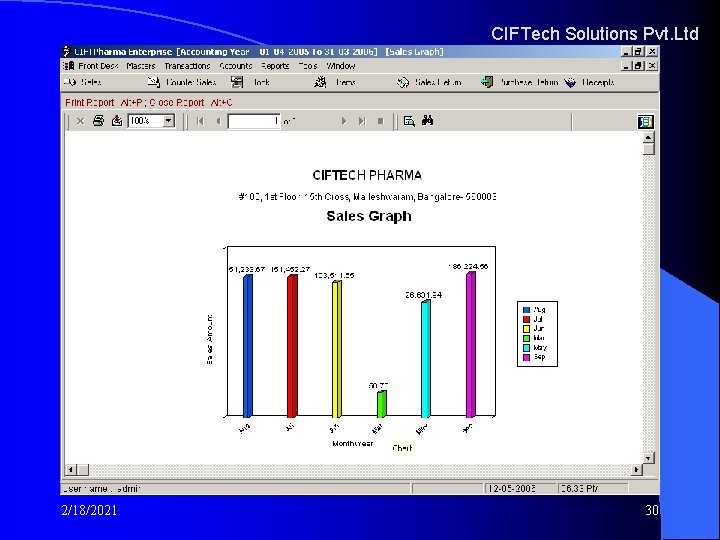Click the Counter Sales toolbar icon
The height and width of the screenshot is (540, 720).
pyautogui.click(x=154, y=83)
